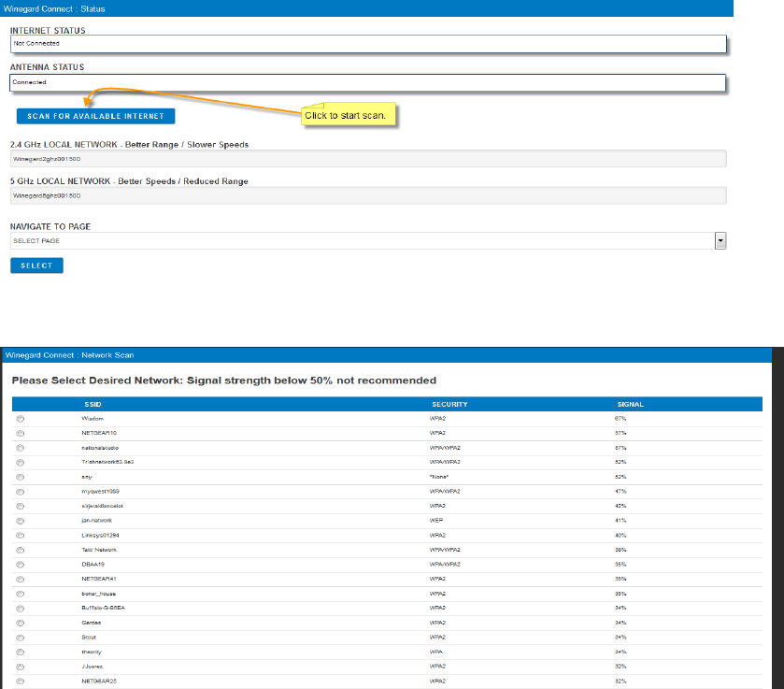Click the 2.4 GHz local network name field
This screenshot has height=689, width=784.
(x=368, y=159)
